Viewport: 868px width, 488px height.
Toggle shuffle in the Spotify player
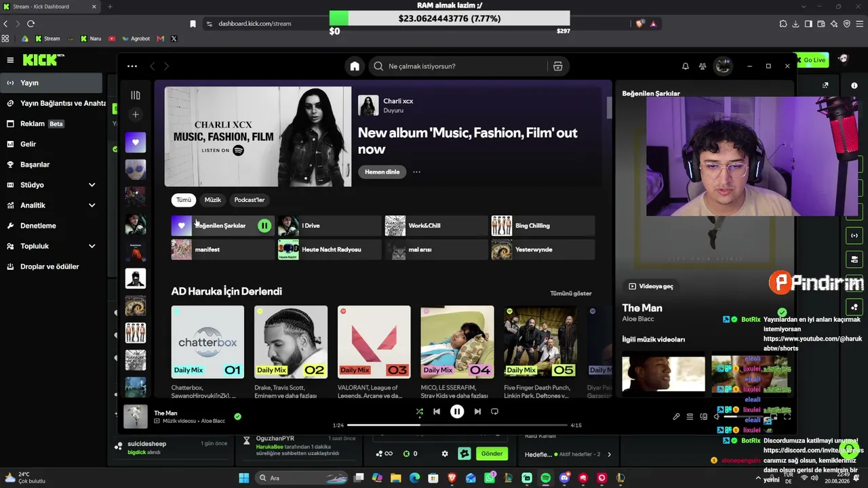coord(420,411)
